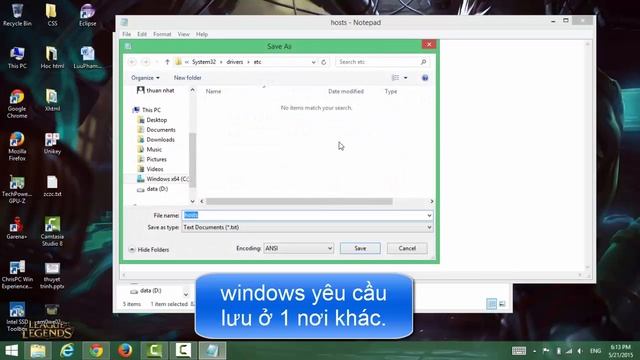Open the Windows Start button
The height and width of the screenshot is (360, 640).
click(x=11, y=351)
